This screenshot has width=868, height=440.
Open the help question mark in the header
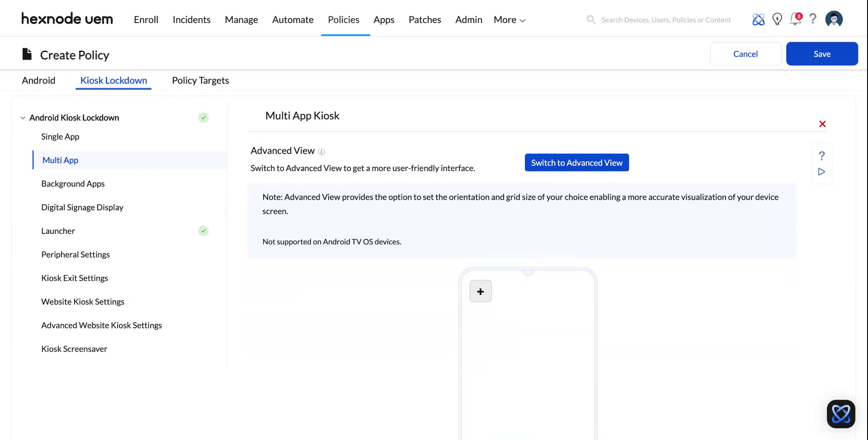coord(813,19)
